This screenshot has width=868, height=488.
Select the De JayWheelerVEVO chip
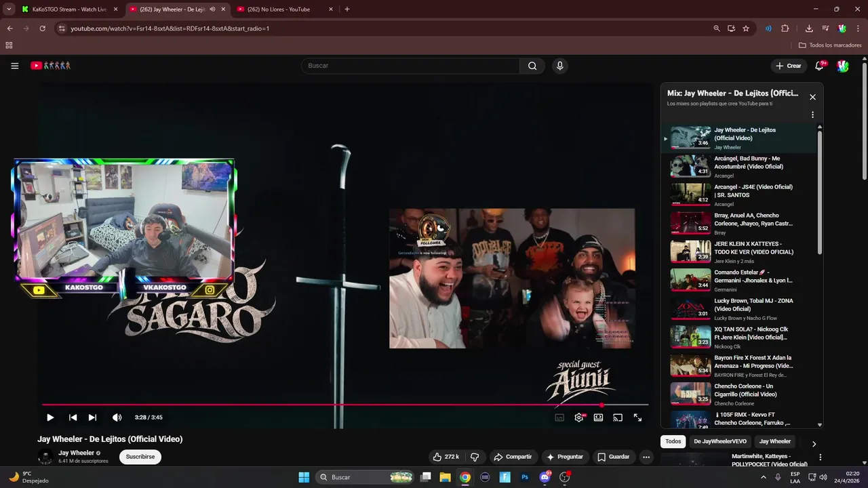pyautogui.click(x=720, y=441)
